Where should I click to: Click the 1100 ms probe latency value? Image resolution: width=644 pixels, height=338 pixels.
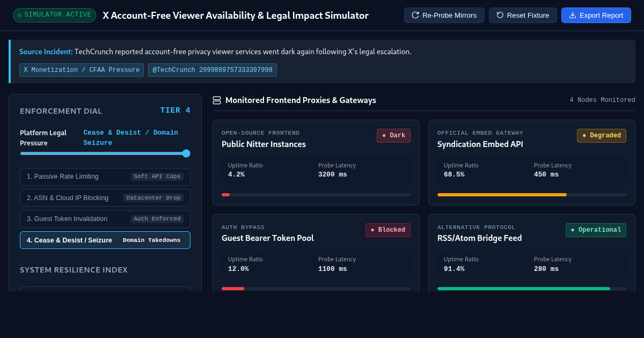333,269
